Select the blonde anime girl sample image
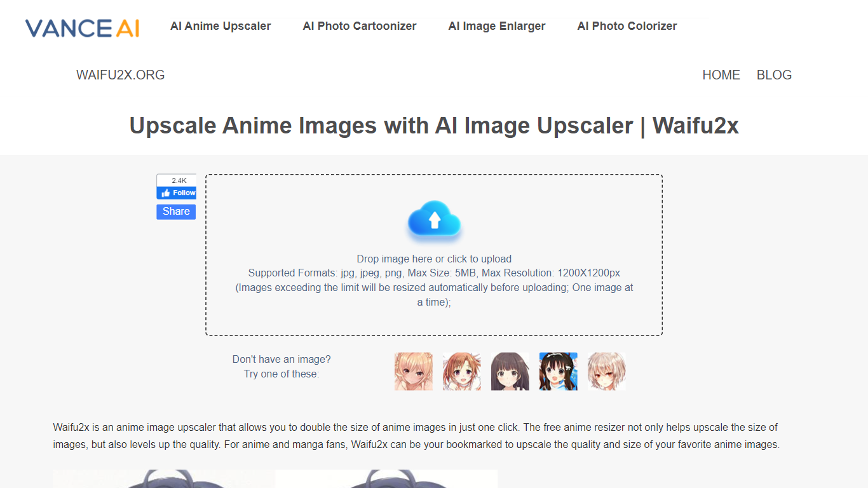Image resolution: width=868 pixels, height=488 pixels. pos(414,372)
